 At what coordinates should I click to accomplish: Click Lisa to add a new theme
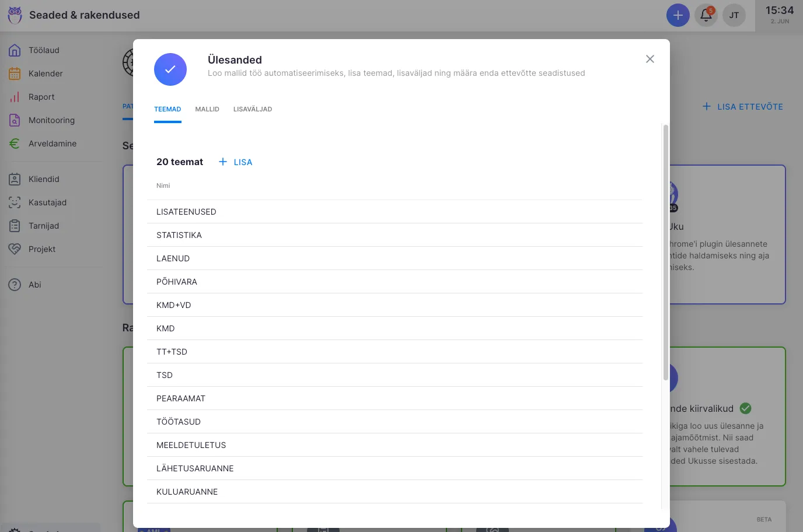click(x=236, y=162)
